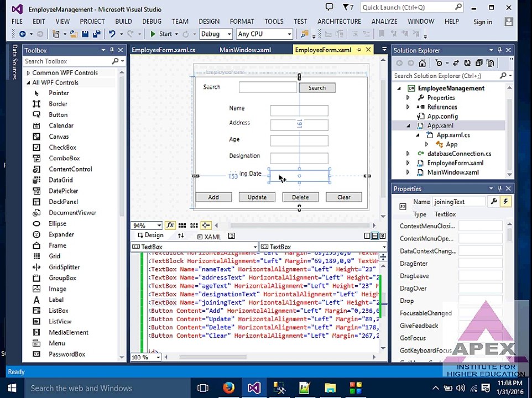
Task: Click the Save All toolbar icon
Action: pyautogui.click(x=96, y=34)
